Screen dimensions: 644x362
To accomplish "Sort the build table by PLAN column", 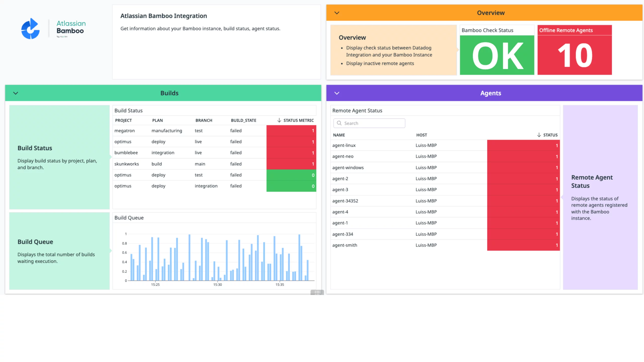I will [x=157, y=120].
